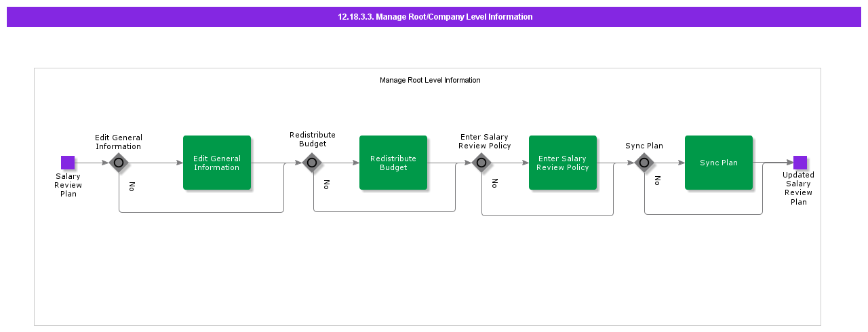868x332 pixels.
Task: Click the Updated Salary Review Plan end square
Action: [x=800, y=163]
